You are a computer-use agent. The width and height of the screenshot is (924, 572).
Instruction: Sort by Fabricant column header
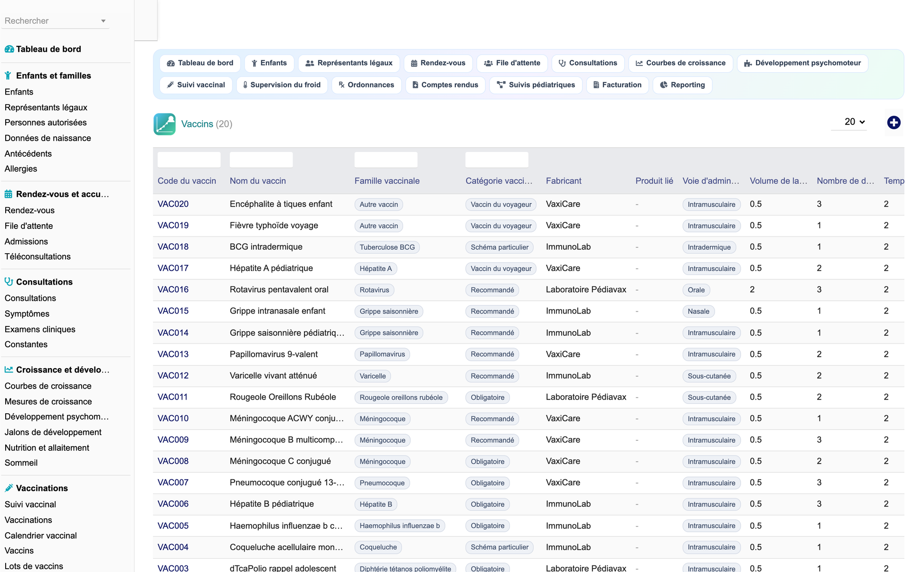pyautogui.click(x=564, y=181)
